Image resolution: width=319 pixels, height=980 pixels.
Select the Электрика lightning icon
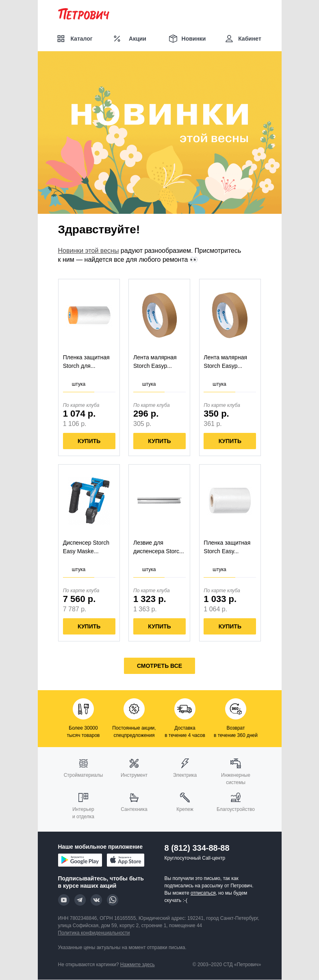tap(185, 763)
